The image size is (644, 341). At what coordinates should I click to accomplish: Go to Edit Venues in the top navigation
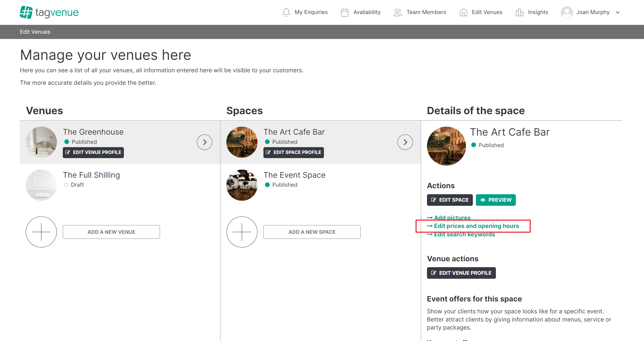click(x=487, y=12)
